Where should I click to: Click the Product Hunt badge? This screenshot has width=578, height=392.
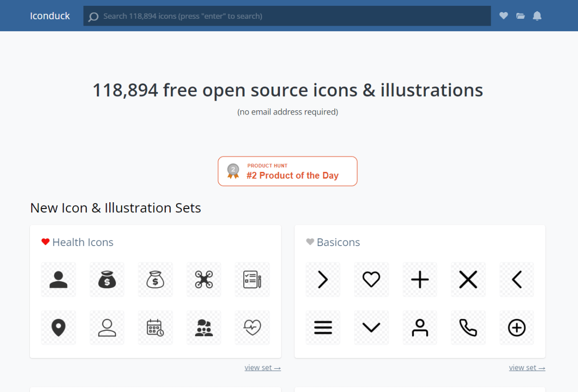[x=288, y=171]
